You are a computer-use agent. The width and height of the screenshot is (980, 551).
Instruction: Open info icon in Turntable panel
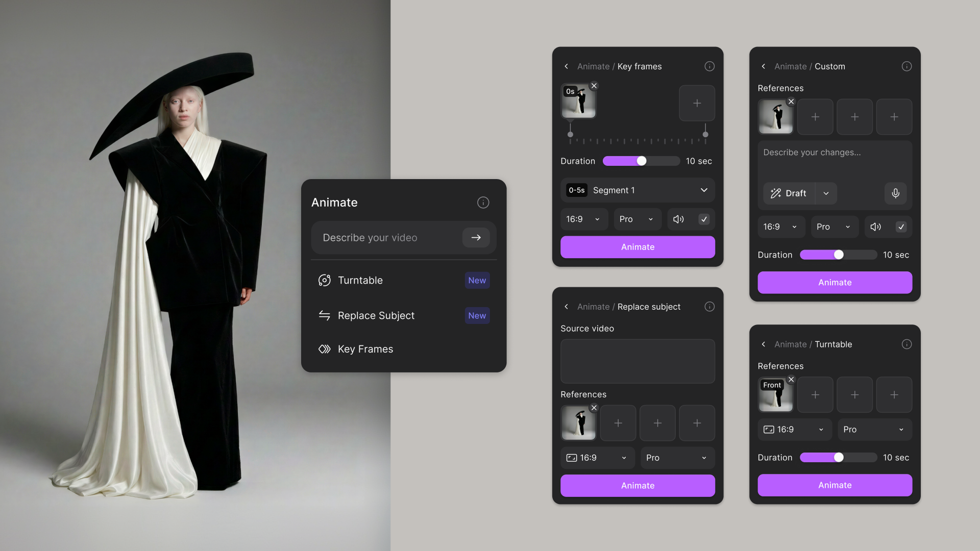(x=906, y=344)
